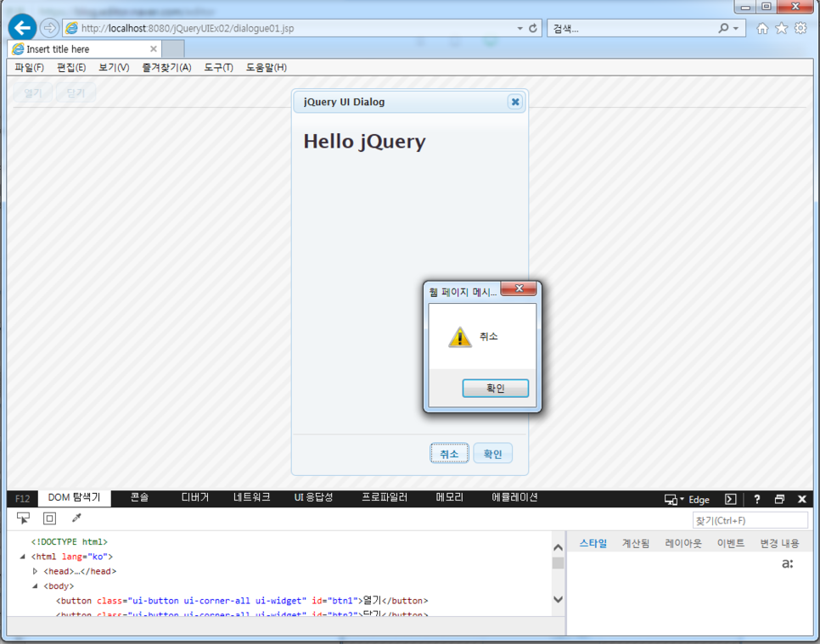Click the 취소 button in jQuery dialog
The width and height of the screenshot is (820, 644).
(449, 453)
